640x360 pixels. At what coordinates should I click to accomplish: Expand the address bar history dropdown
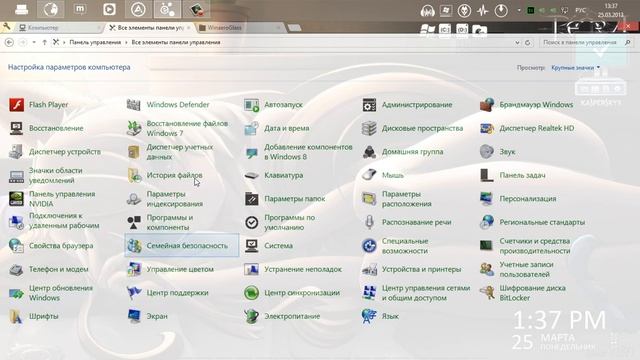pos(517,42)
